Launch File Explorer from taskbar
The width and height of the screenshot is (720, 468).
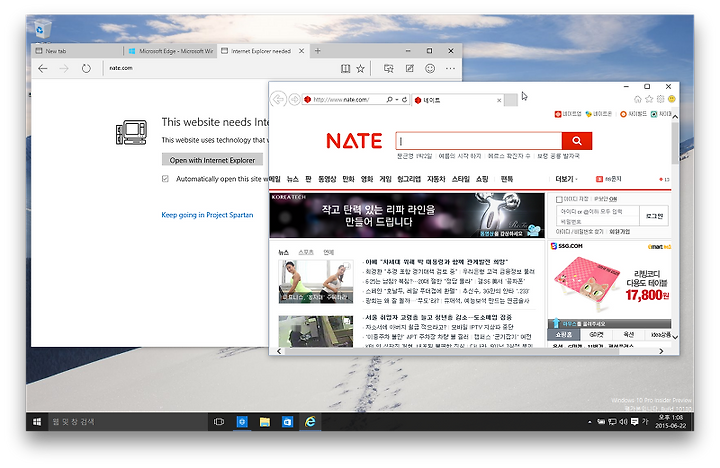click(265, 422)
